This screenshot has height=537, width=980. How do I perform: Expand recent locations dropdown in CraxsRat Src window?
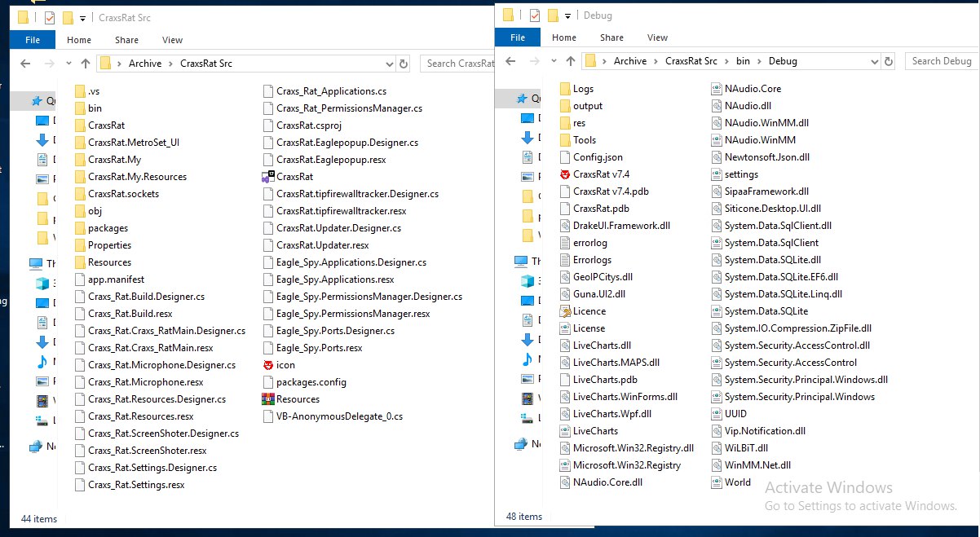(68, 64)
